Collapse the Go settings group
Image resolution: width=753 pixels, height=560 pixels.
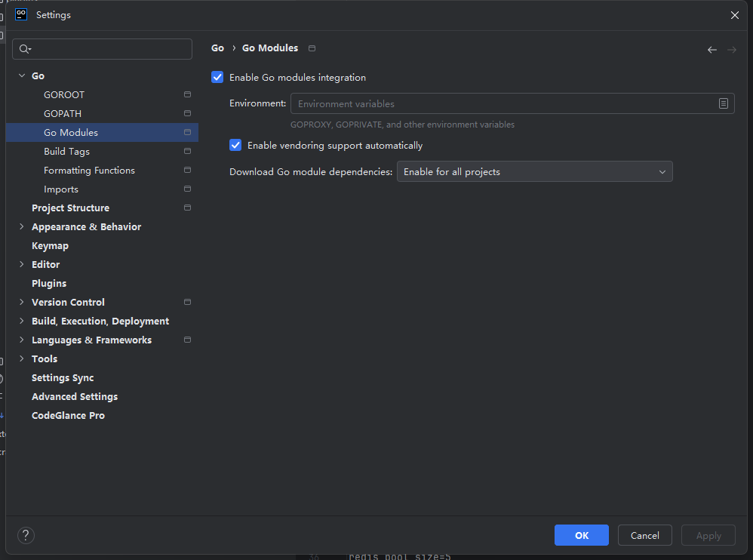[22, 75]
